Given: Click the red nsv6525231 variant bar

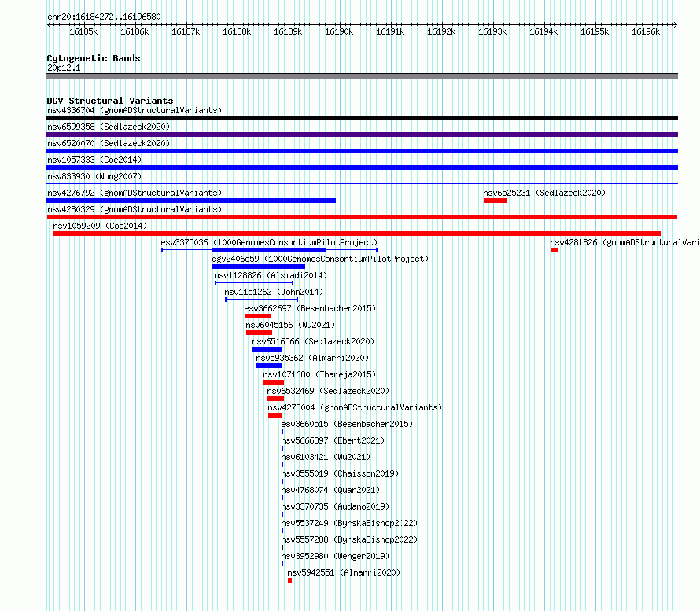Looking at the screenshot, I should 495,201.
